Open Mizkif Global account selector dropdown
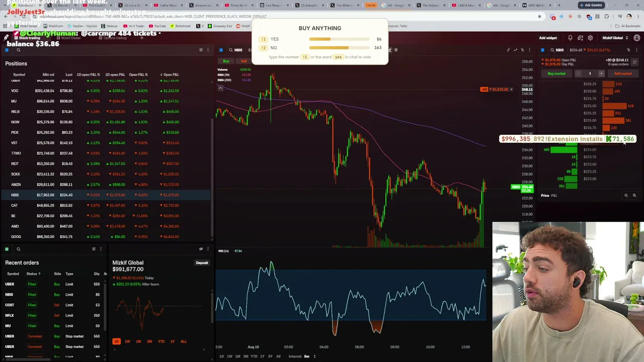This screenshot has height=362, width=644. [x=614, y=38]
